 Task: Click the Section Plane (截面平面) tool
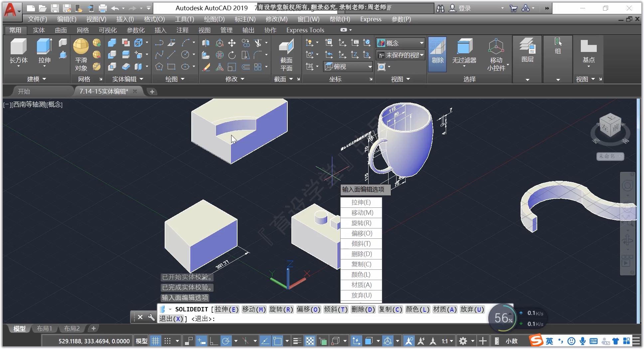(x=286, y=55)
